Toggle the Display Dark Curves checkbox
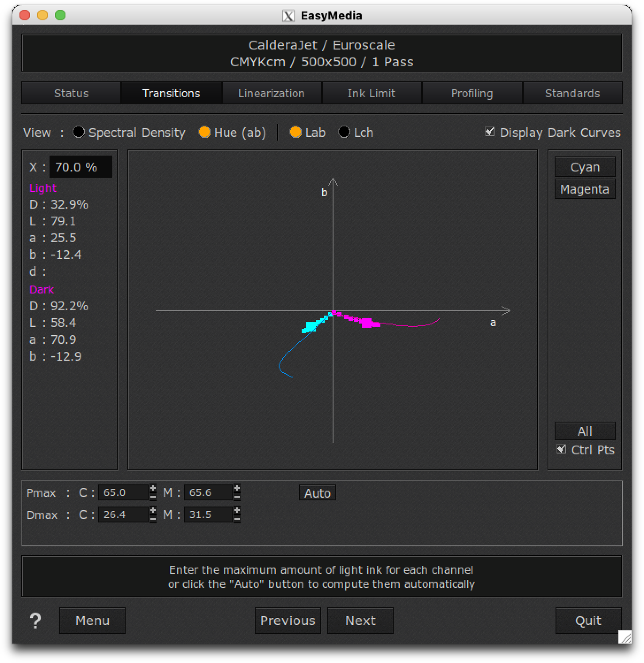The width and height of the screenshot is (644, 663). [490, 131]
